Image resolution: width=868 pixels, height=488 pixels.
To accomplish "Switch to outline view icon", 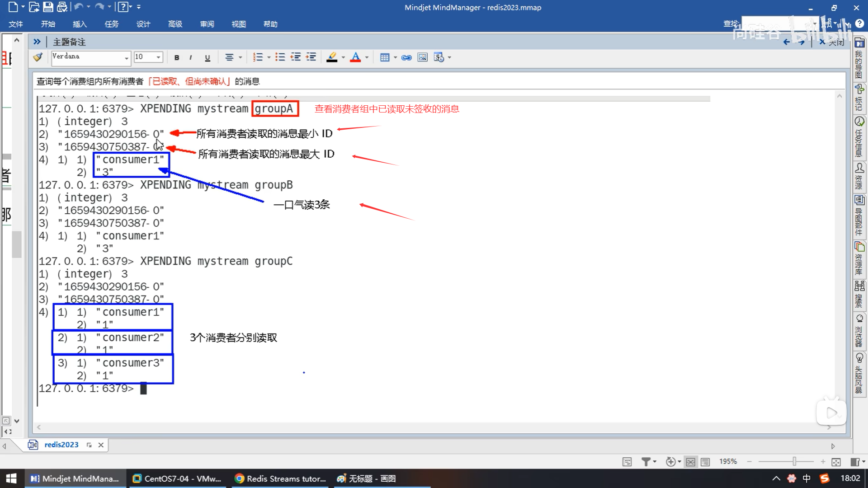I will click(x=705, y=462).
